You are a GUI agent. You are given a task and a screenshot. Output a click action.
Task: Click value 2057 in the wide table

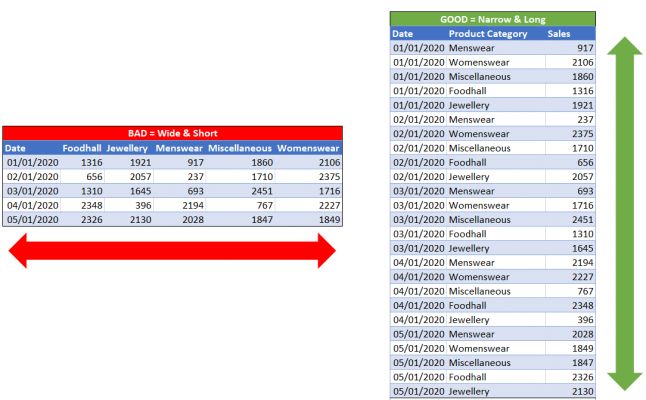140,177
